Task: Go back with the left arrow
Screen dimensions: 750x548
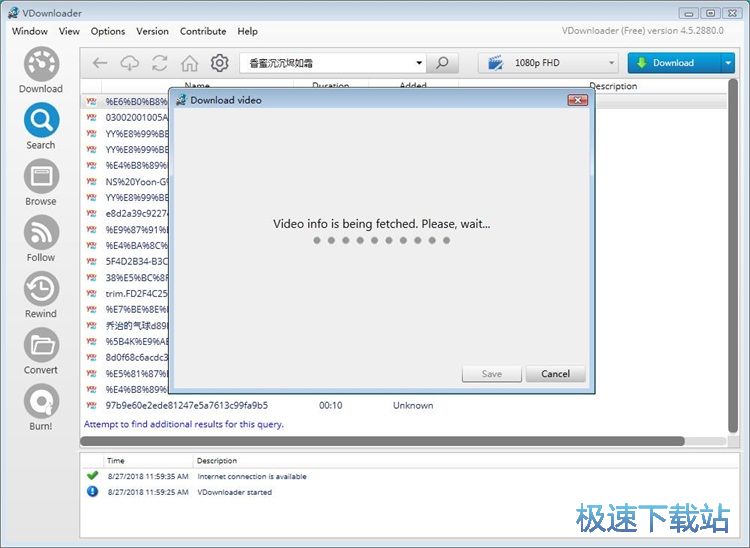Action: tap(100, 63)
